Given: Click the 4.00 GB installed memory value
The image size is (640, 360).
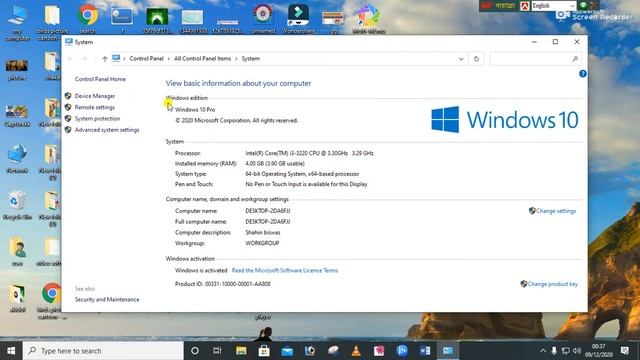Looking at the screenshot, I should tap(275, 164).
